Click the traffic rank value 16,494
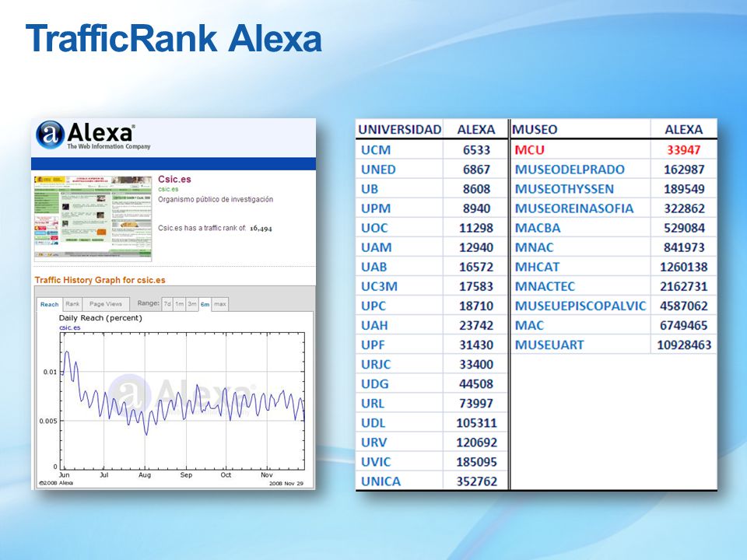This screenshot has width=747, height=560. coord(261,228)
